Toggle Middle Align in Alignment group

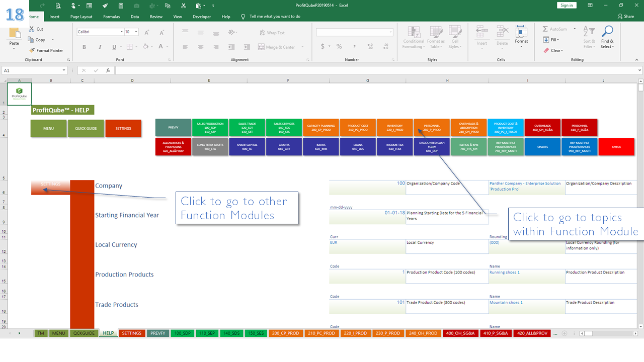201,32
